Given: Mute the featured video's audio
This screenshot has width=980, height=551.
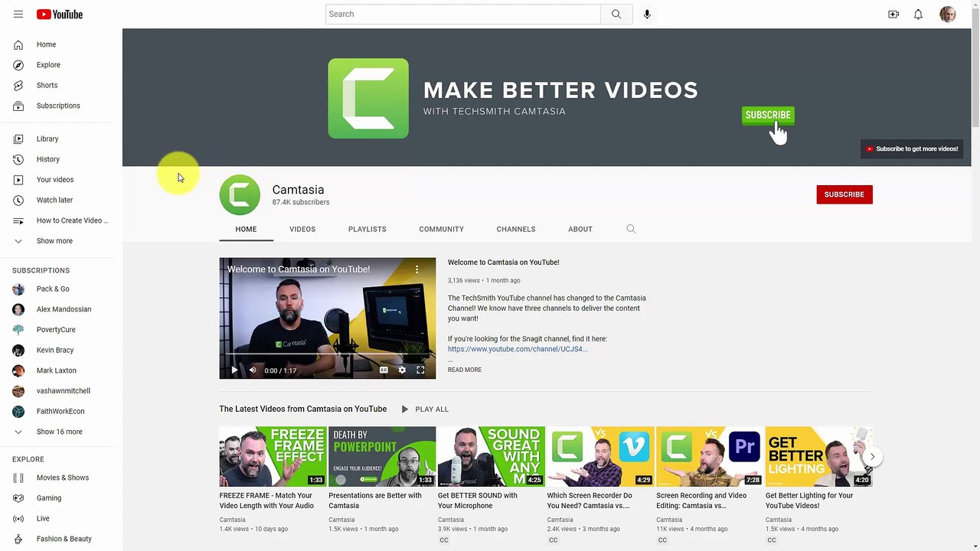Looking at the screenshot, I should pos(253,370).
